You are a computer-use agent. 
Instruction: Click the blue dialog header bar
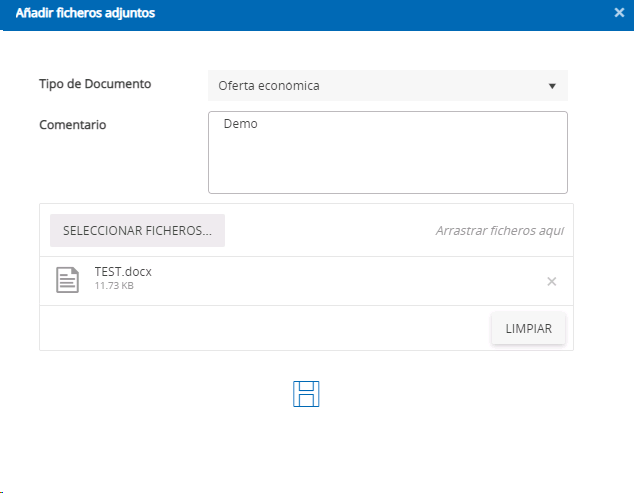pos(317,15)
